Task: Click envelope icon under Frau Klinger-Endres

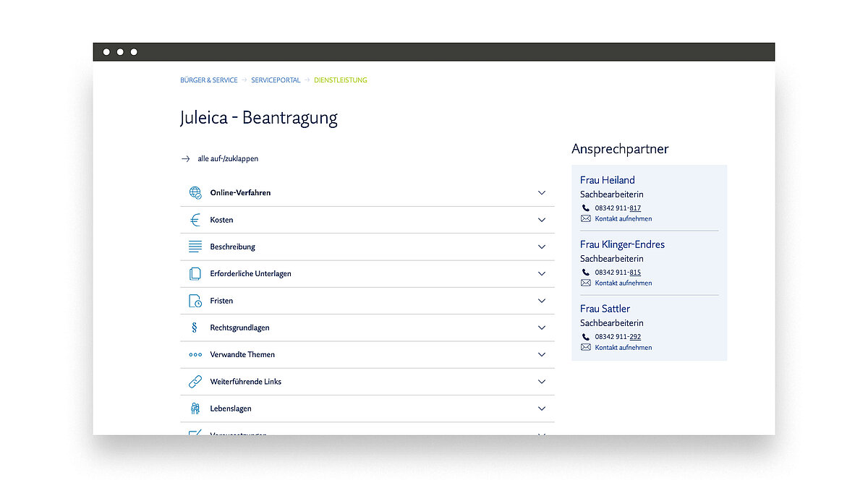Action: pyautogui.click(x=586, y=283)
